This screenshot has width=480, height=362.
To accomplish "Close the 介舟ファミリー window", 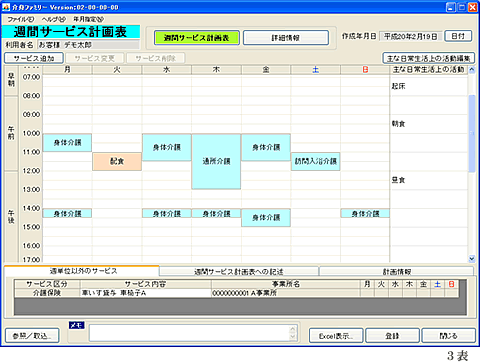I will [473, 7].
